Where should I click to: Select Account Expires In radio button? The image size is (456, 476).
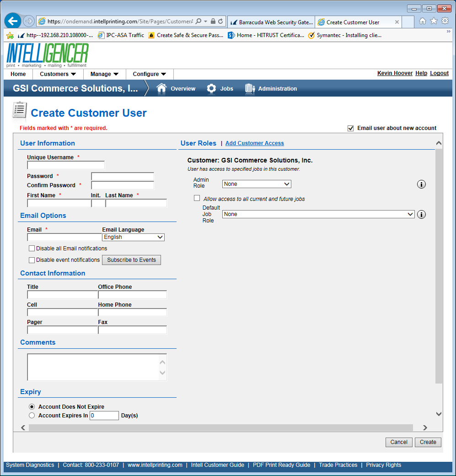pyautogui.click(x=32, y=416)
